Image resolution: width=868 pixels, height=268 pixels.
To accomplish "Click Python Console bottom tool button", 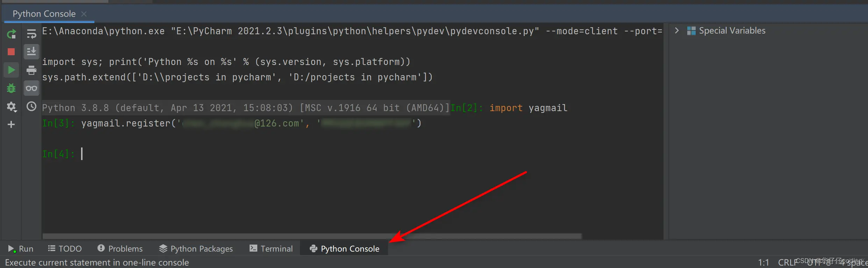I will coord(344,249).
